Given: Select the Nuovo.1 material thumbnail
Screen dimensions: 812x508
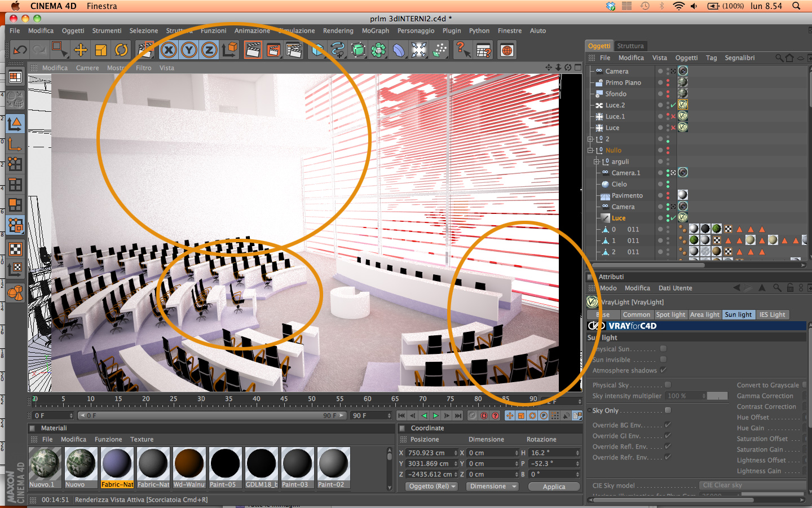Looking at the screenshot, I should point(45,467).
